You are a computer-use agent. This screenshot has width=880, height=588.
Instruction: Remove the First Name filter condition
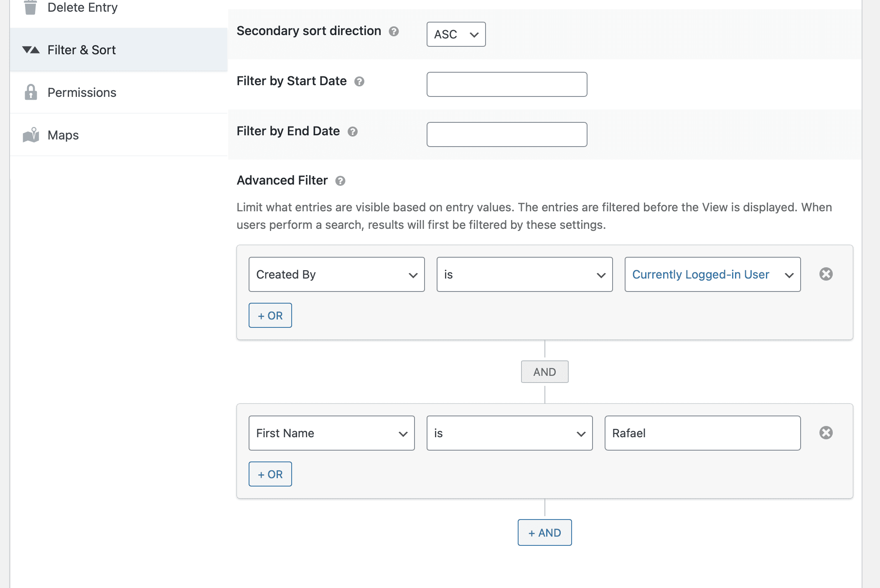pos(826,433)
